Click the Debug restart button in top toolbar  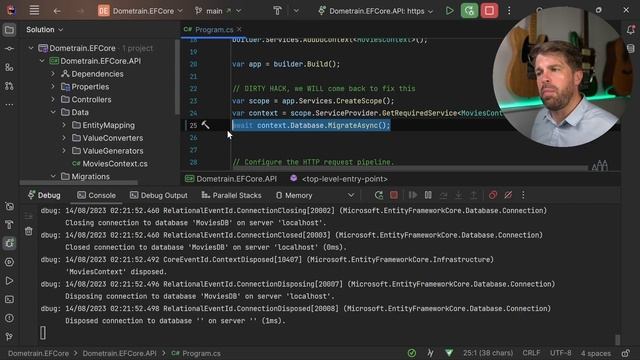pos(469,11)
